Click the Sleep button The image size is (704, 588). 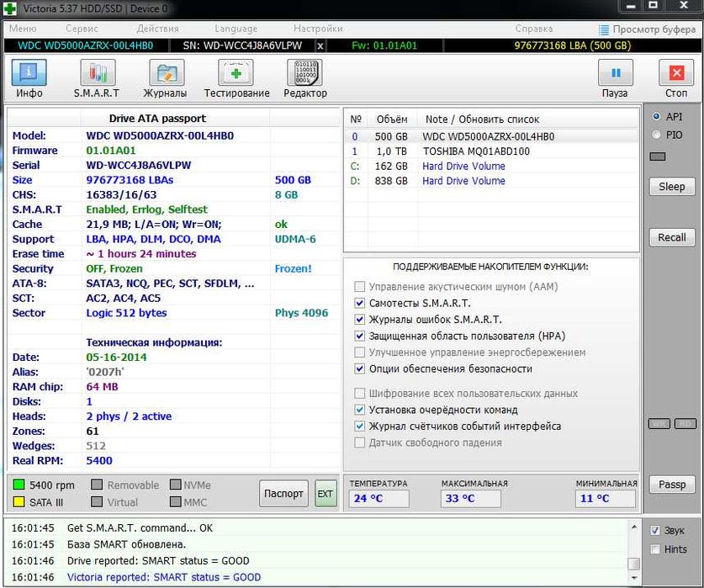point(672,187)
